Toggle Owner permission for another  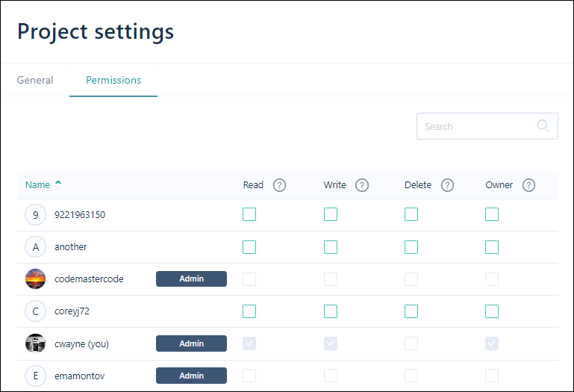coord(492,247)
